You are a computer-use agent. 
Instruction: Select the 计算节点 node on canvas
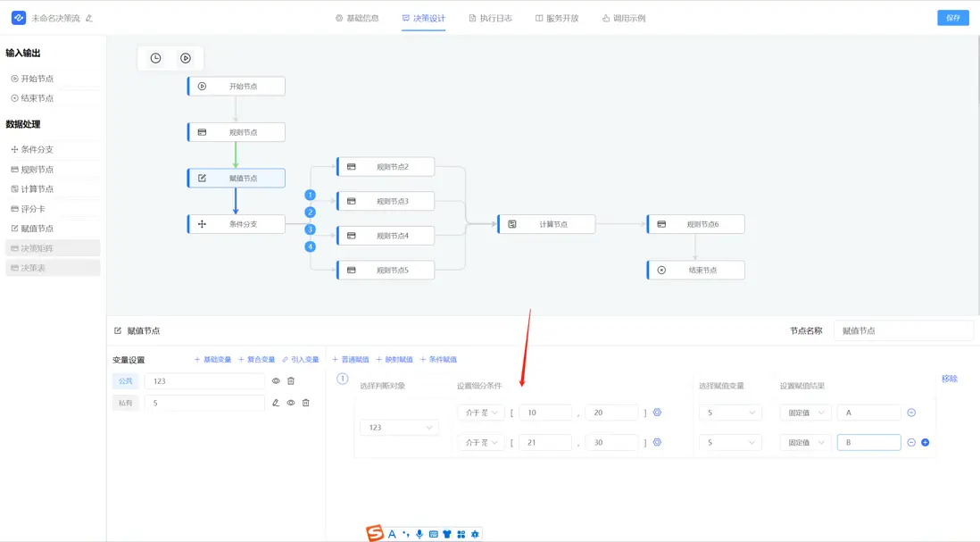click(546, 224)
